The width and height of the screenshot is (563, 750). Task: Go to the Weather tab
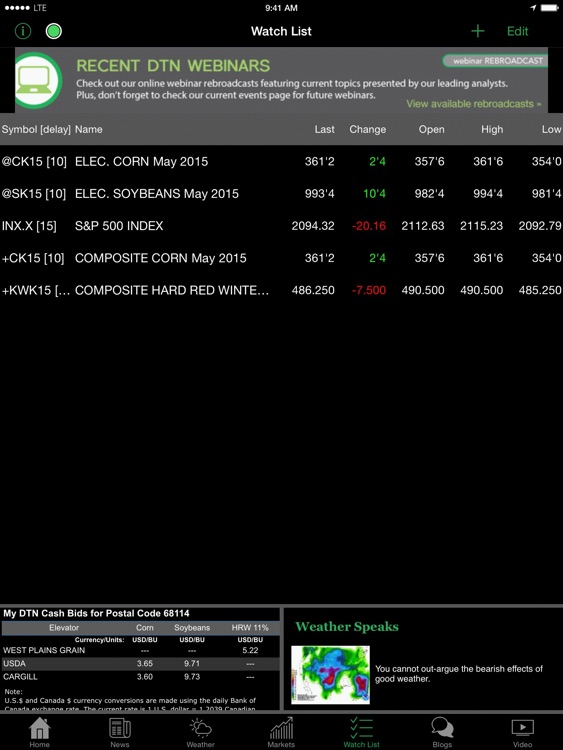pos(200,732)
